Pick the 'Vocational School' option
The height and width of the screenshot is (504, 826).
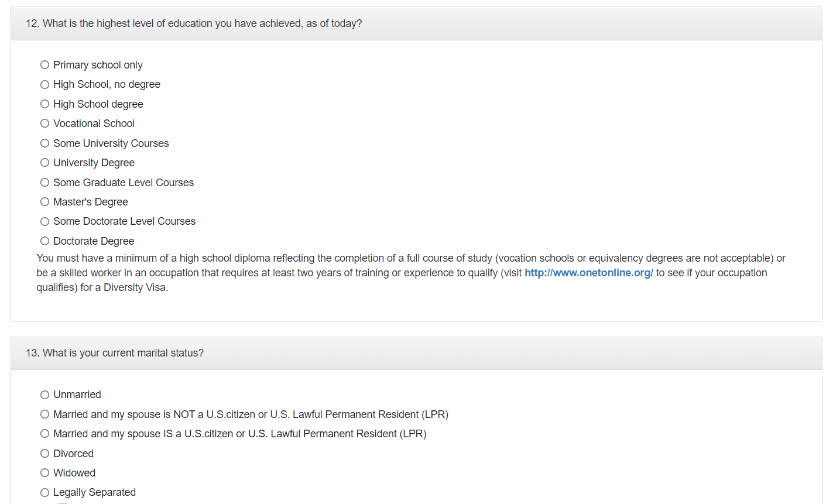(44, 124)
